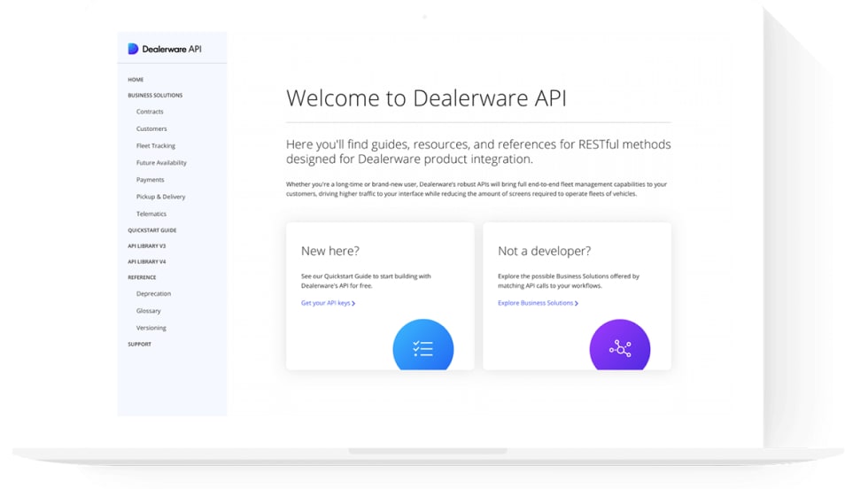Open Get your API keys link
868x489 pixels.
(x=326, y=303)
